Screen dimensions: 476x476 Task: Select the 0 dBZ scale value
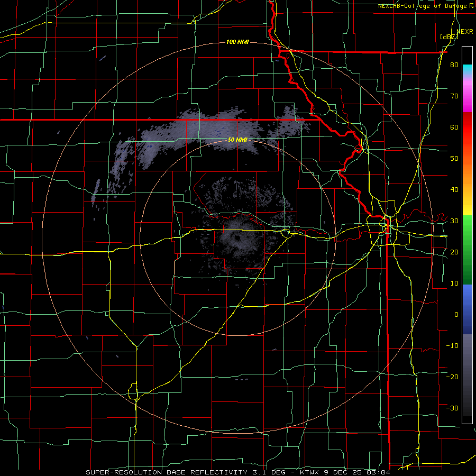(456, 315)
